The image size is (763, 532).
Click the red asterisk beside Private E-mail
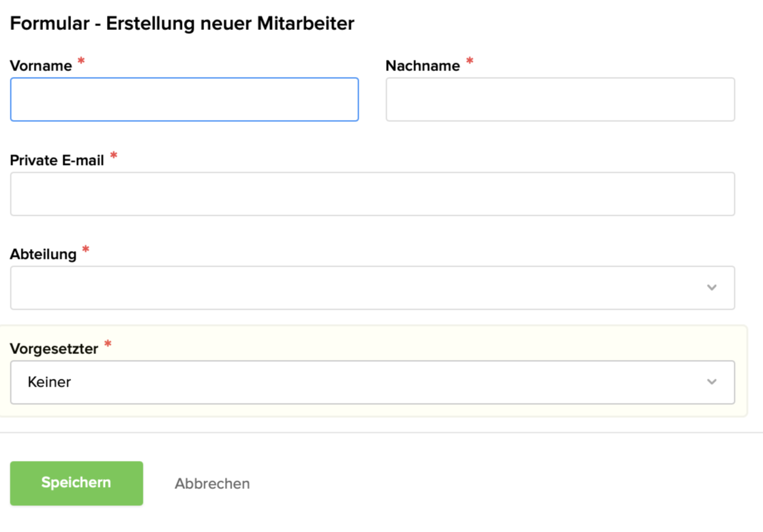tap(113, 156)
